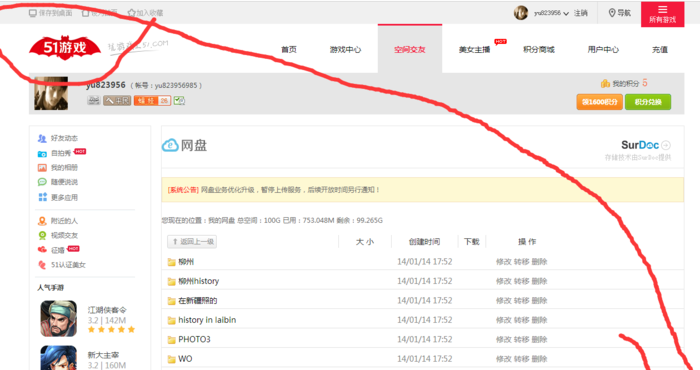
Task: Click the 网盘 cloud icon
Action: point(170,145)
